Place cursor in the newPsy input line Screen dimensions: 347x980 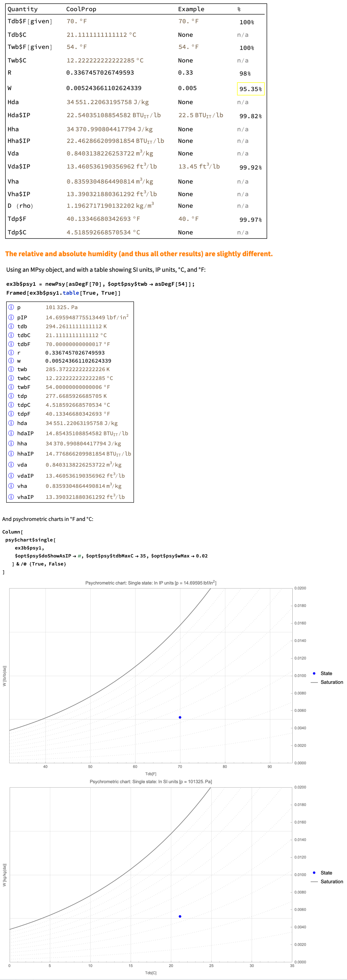tap(100, 284)
